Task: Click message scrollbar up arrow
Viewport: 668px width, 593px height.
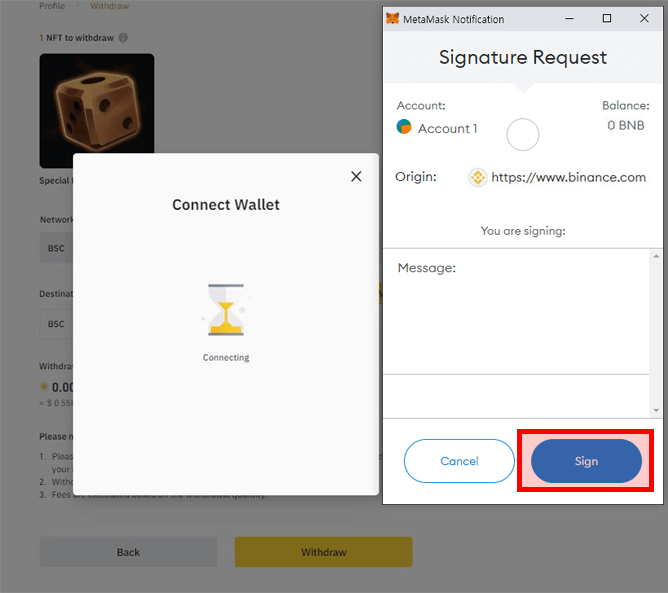Action: tap(656, 256)
